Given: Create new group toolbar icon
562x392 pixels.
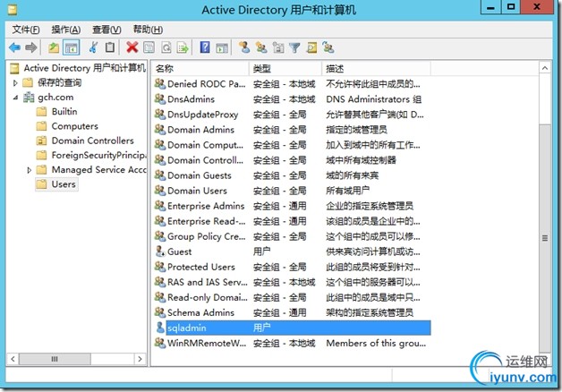Looking at the screenshot, I should (x=261, y=47).
